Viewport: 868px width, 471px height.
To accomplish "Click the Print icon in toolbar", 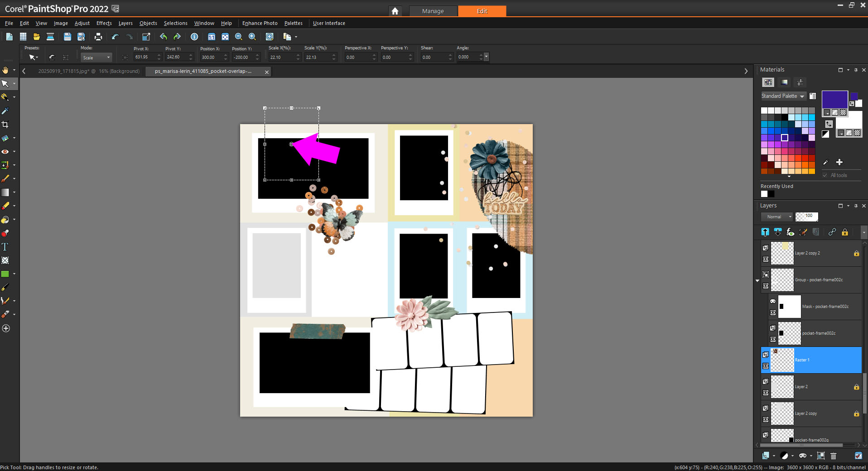I will tap(98, 37).
